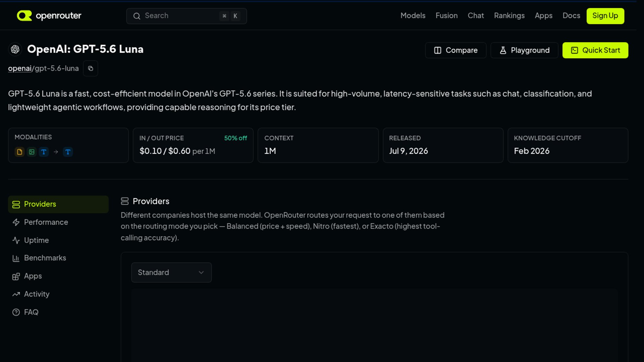
Task: Click the image input modality icon
Action: pyautogui.click(x=32, y=152)
